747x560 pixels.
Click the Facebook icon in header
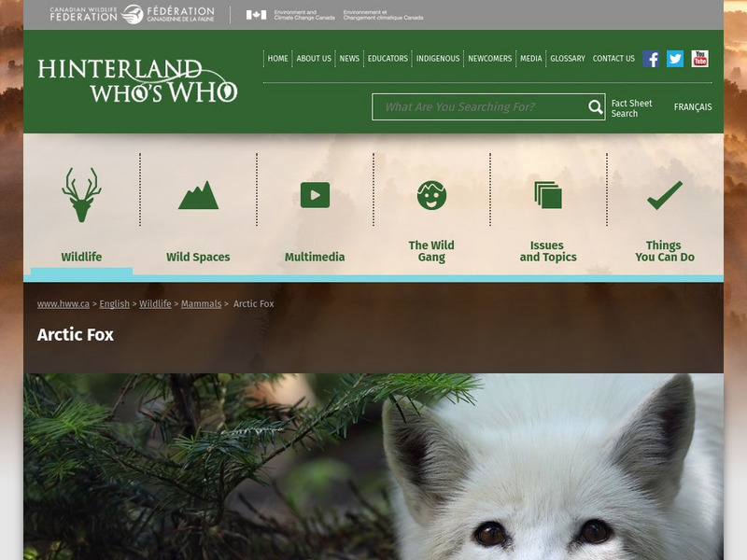(x=651, y=59)
